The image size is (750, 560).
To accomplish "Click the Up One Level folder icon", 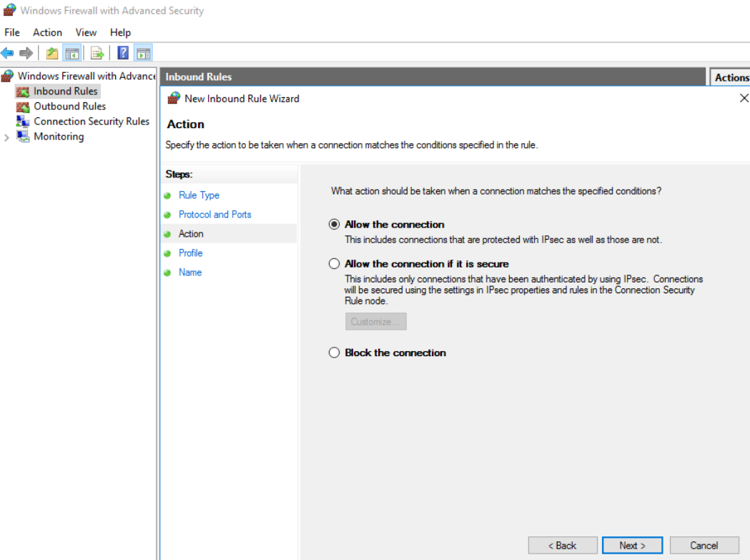I will click(x=52, y=53).
